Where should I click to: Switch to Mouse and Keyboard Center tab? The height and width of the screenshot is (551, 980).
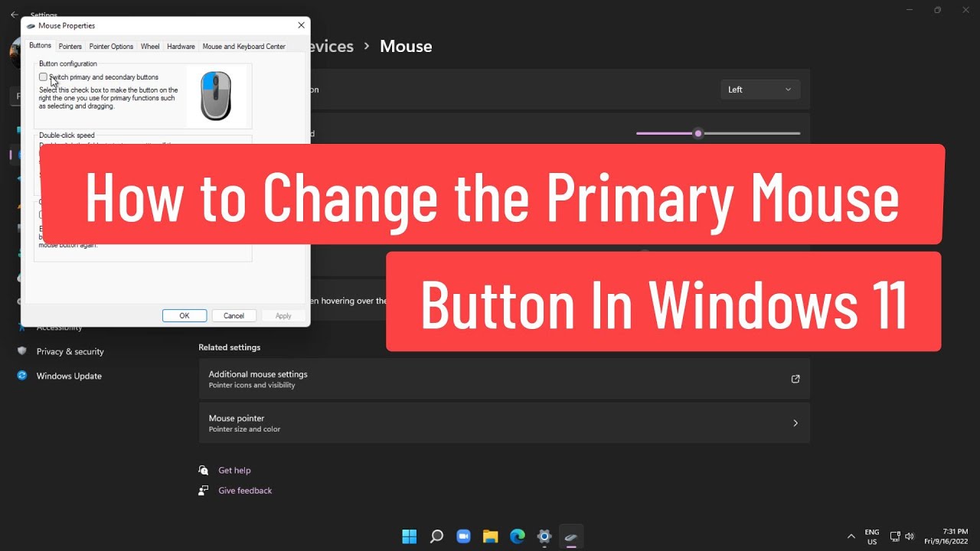click(x=243, y=47)
